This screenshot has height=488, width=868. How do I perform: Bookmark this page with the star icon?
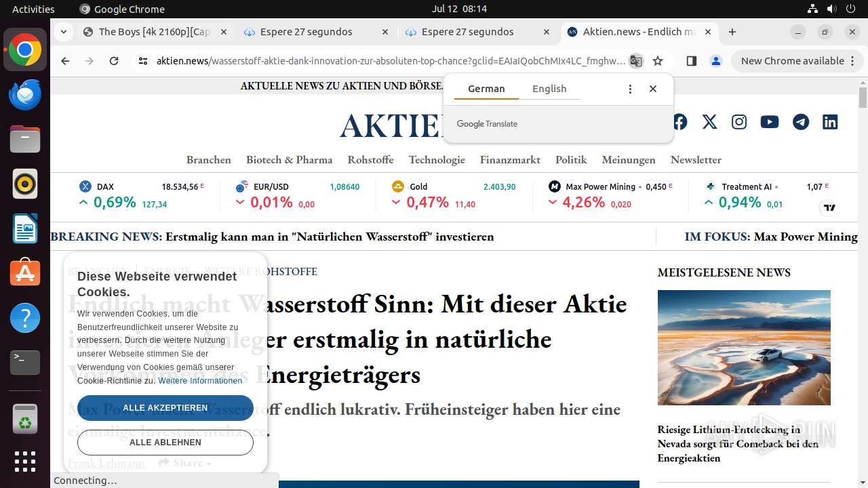point(658,61)
